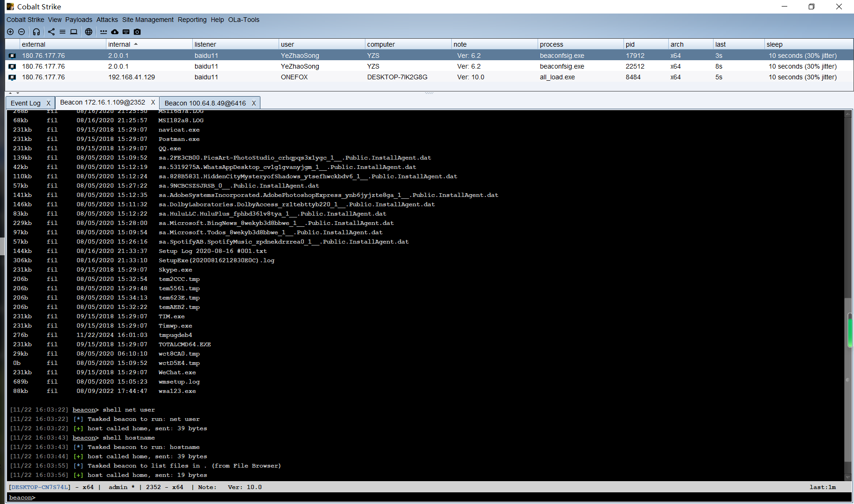Click the Connect to team server plus icon
The height and width of the screenshot is (504, 854).
10,32
